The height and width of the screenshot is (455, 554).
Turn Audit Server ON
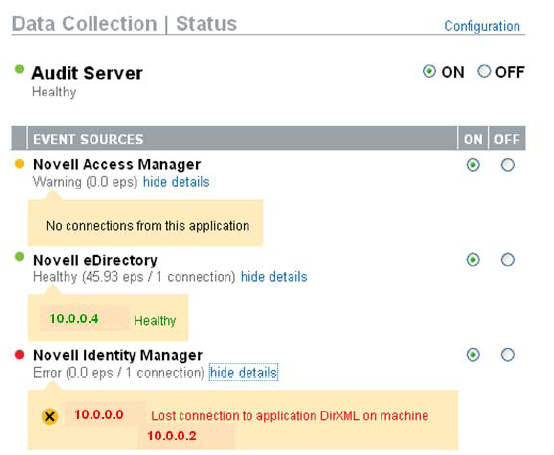click(429, 72)
